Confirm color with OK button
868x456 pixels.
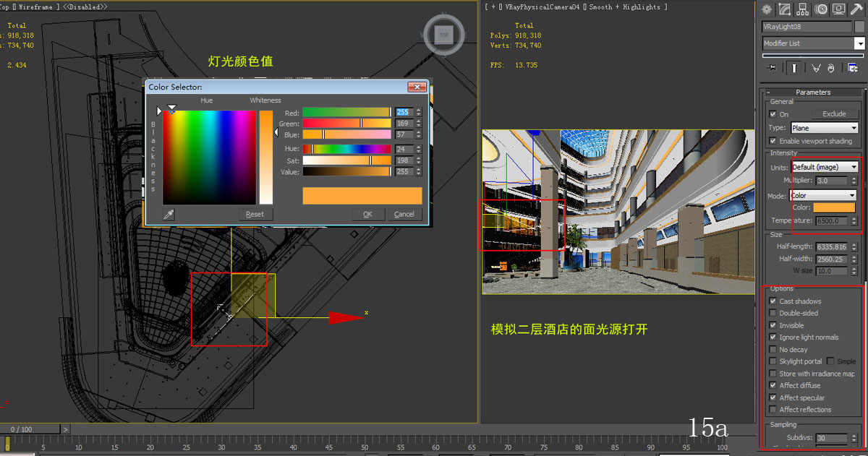point(368,214)
